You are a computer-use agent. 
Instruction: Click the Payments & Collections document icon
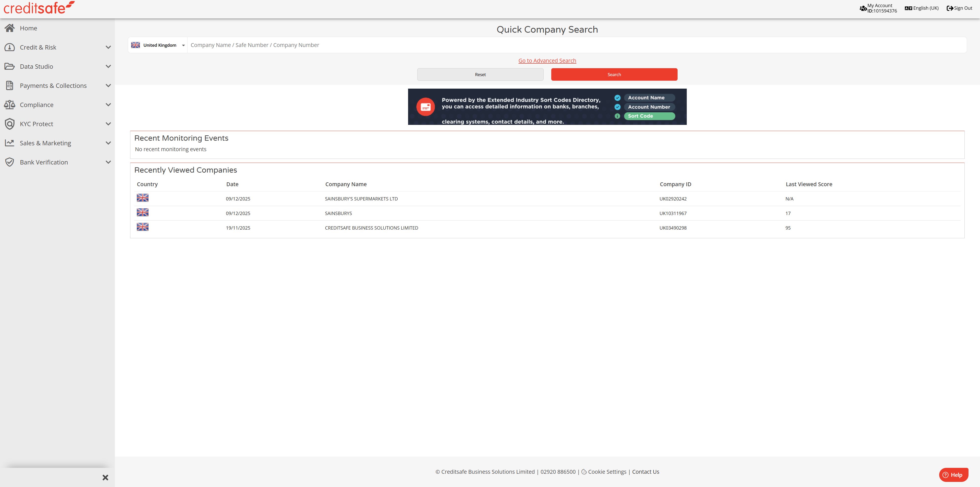click(9, 86)
